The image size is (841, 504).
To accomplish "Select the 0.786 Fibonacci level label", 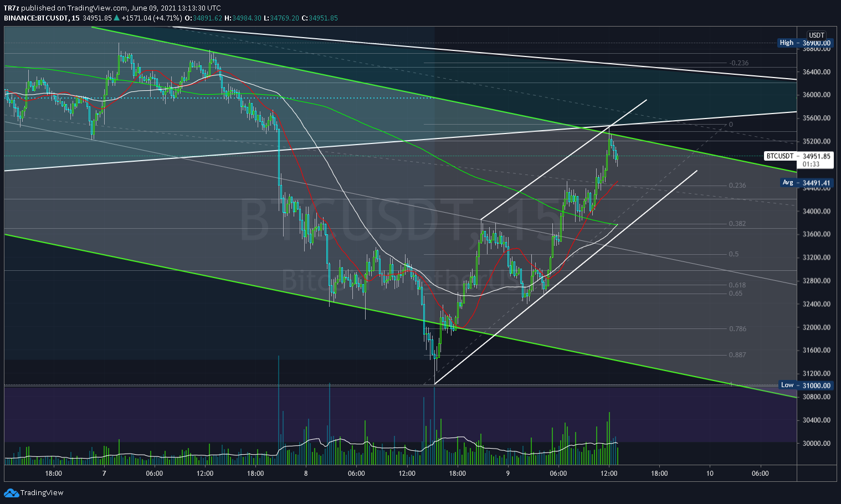I will (737, 328).
